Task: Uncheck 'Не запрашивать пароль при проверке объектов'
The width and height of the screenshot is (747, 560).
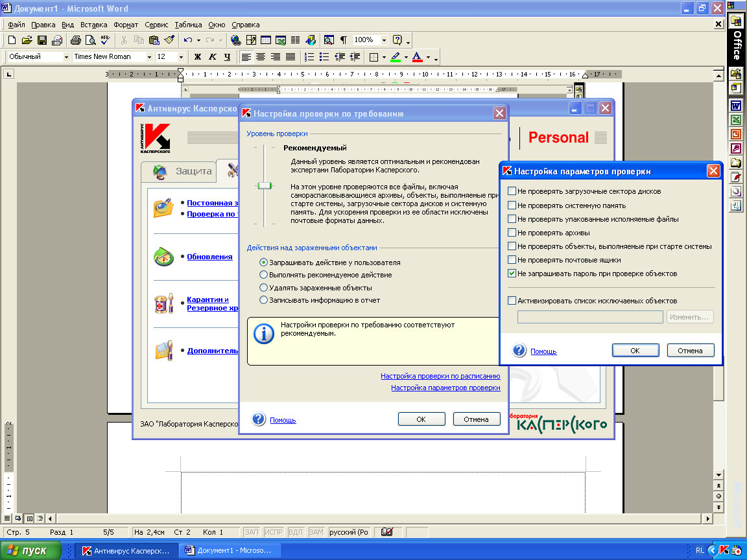Action: click(x=512, y=274)
